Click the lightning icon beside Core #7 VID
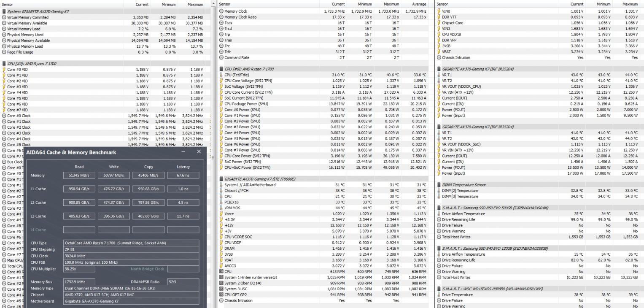This screenshot has height=308, width=644. click(4, 110)
